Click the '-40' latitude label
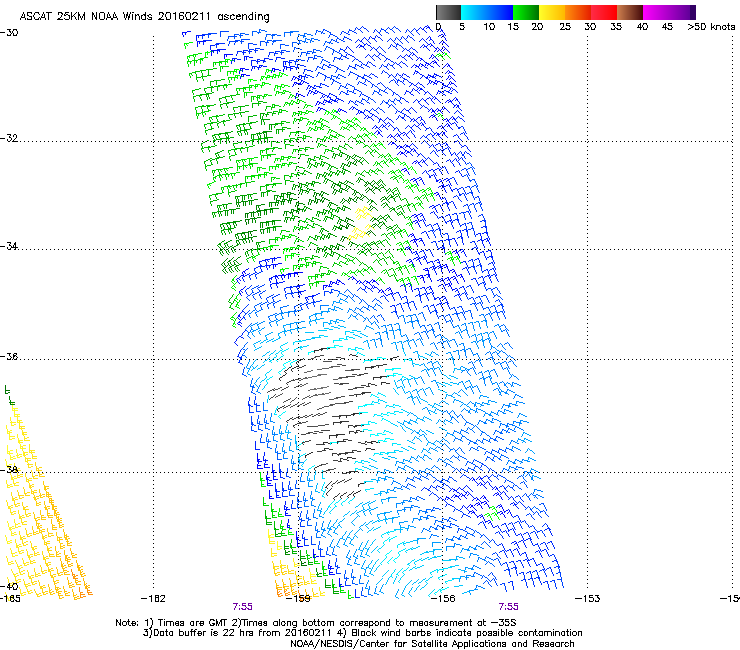 (x=9, y=586)
